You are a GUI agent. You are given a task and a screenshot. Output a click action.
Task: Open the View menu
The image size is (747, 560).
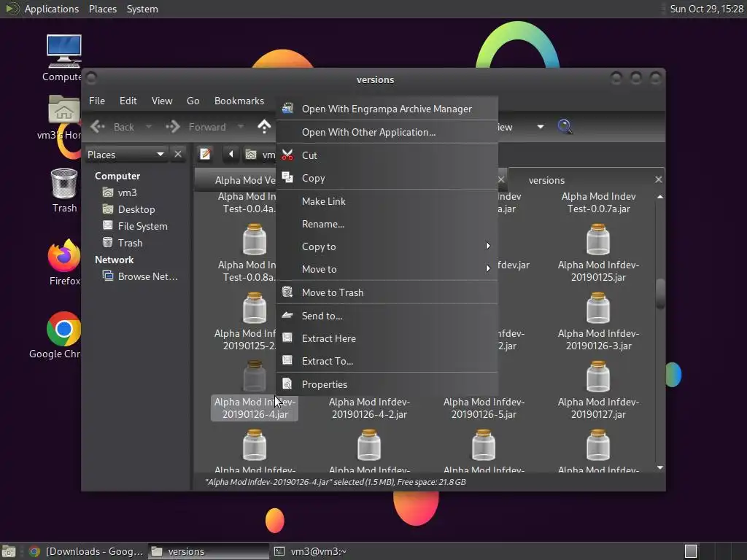(x=162, y=101)
